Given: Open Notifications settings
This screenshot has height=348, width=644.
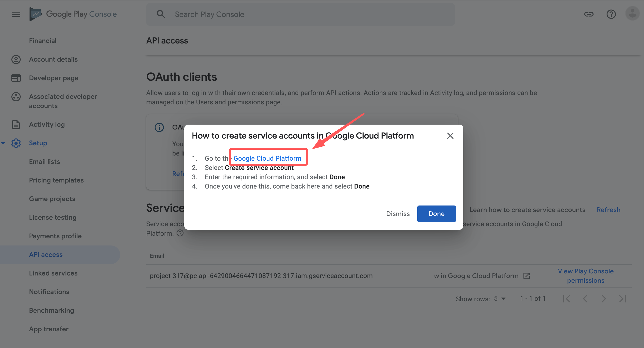Looking at the screenshot, I should tap(49, 292).
